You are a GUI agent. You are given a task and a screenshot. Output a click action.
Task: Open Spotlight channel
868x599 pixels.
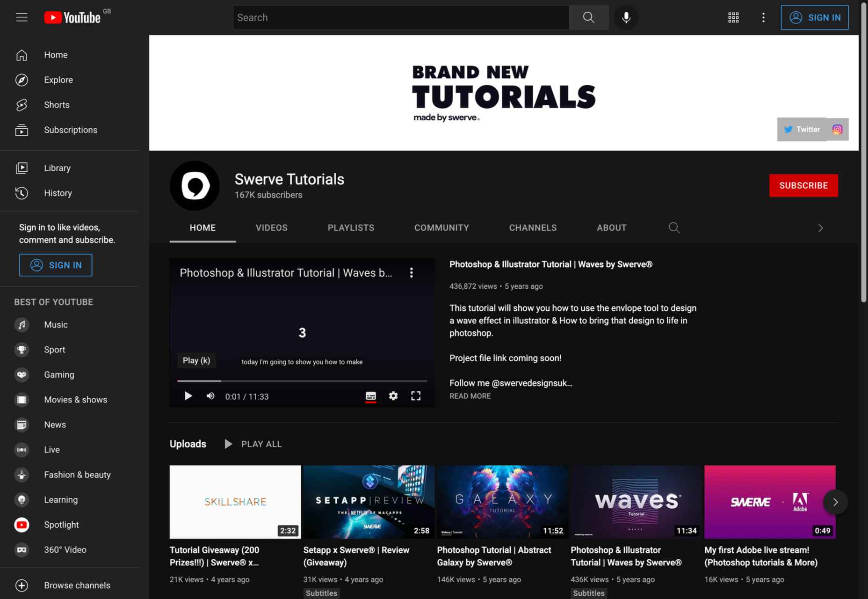point(70,525)
